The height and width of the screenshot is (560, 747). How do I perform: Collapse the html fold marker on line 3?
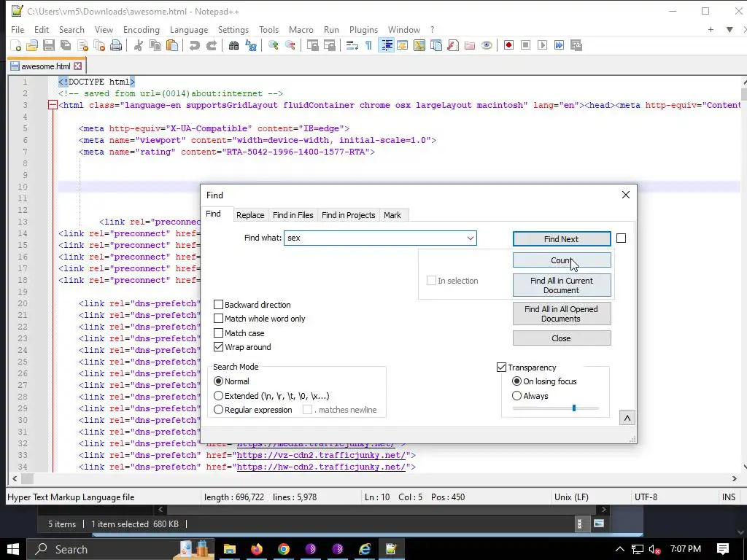53,105
